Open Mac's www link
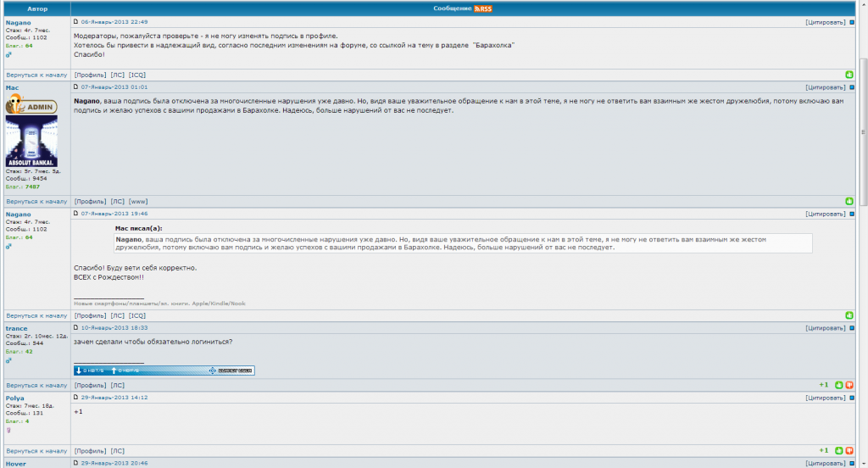Screen dimensions: 868x468 click(x=138, y=202)
